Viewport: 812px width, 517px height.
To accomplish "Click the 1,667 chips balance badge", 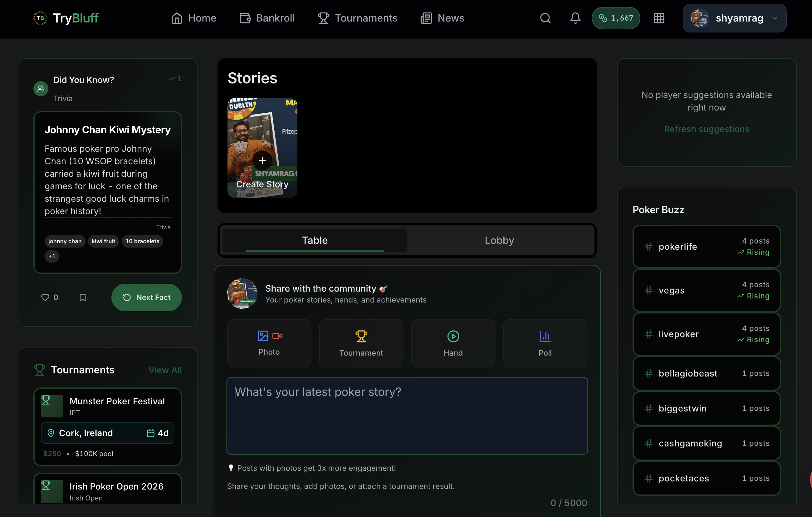I will (615, 18).
